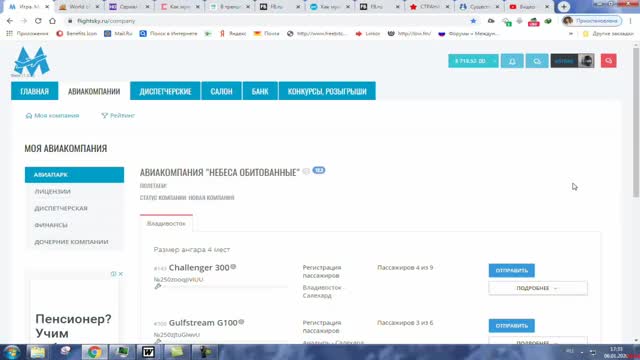This screenshot has width=640, height=360.
Task: Open the Моя компания link
Action: [52, 116]
